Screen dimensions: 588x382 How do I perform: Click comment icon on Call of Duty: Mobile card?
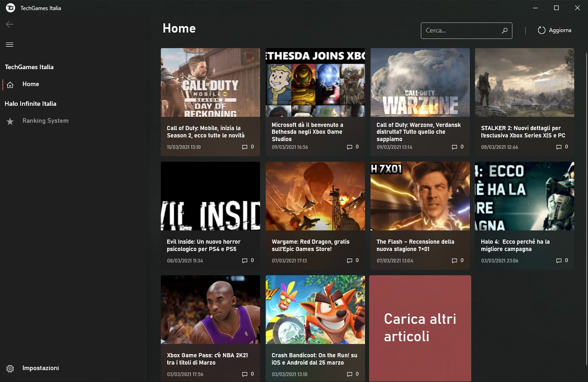coord(245,147)
